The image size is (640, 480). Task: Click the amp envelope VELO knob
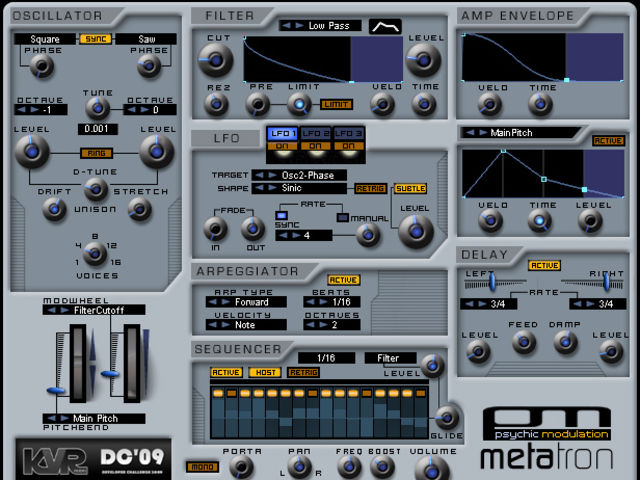(x=490, y=104)
